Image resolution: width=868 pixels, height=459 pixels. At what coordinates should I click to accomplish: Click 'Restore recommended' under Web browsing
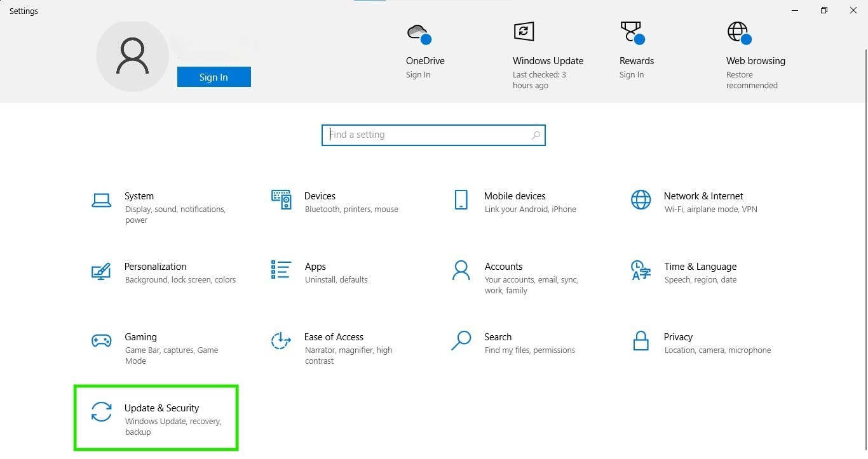point(752,80)
